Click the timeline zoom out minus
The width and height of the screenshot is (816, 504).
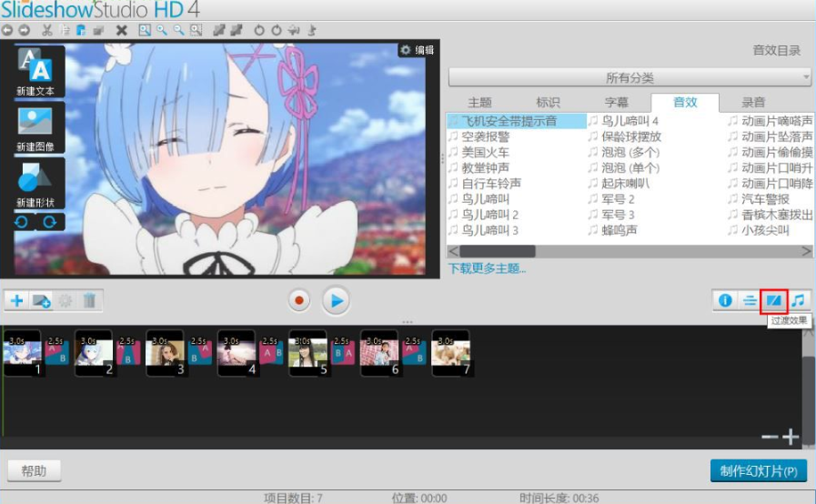tap(770, 437)
